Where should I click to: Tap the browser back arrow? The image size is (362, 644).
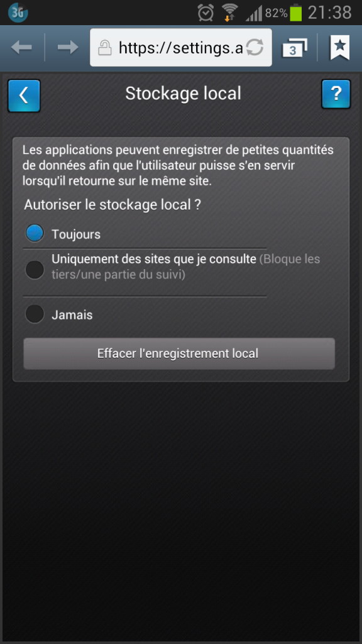tap(21, 47)
